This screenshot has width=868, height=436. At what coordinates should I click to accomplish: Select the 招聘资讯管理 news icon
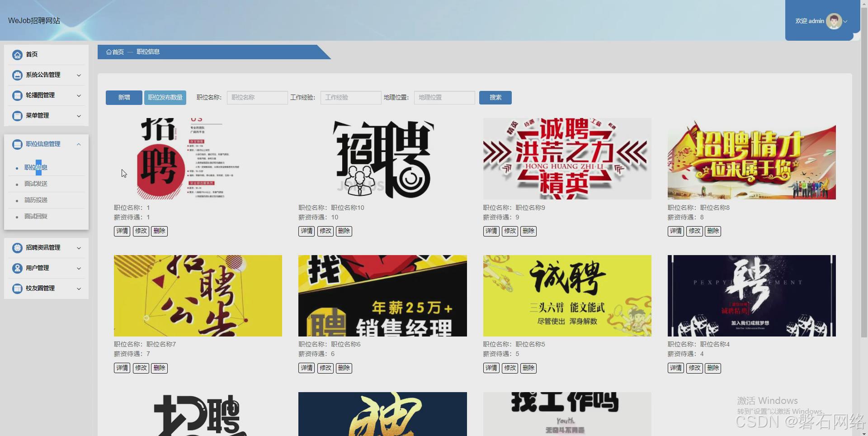pyautogui.click(x=17, y=247)
